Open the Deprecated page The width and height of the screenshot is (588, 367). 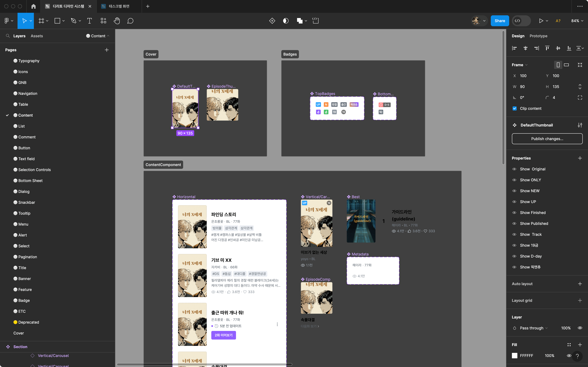[29, 322]
